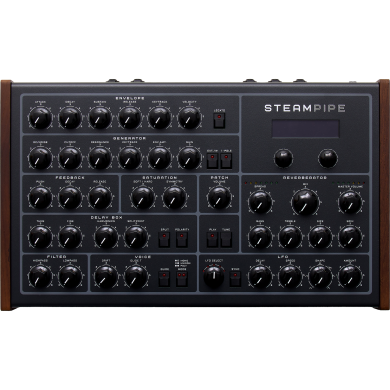
Task: Click the Saturation Symmetry knob
Action: [174, 198]
